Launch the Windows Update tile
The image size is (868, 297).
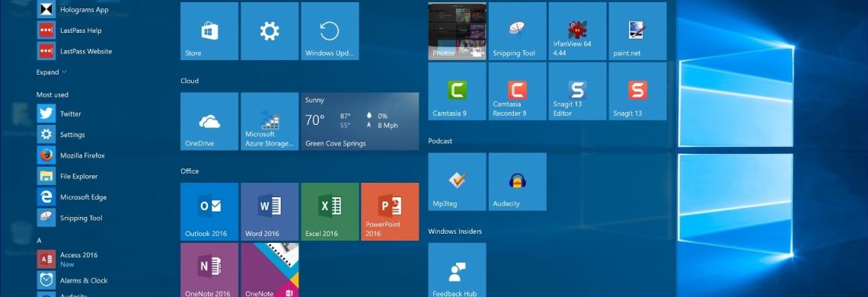pos(330,31)
